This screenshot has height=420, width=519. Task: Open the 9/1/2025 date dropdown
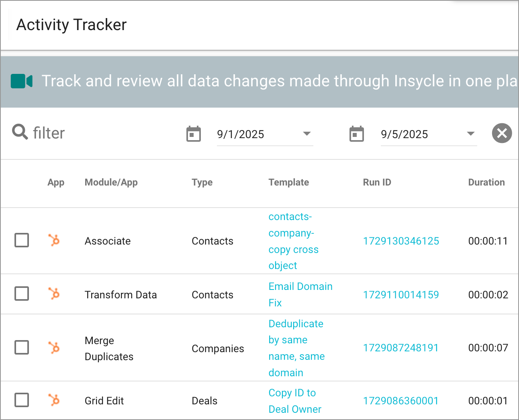(x=307, y=133)
